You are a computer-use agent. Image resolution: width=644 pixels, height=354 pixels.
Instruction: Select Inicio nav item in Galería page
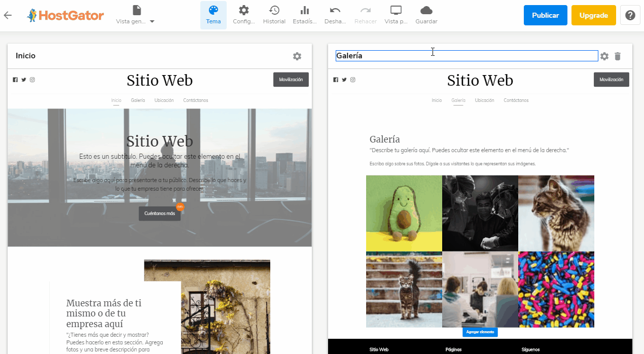437,100
